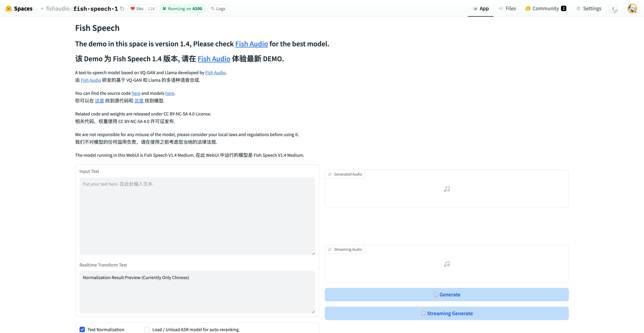
Task: Enable Load / Unload ASR model checkbox
Action: (x=147, y=329)
